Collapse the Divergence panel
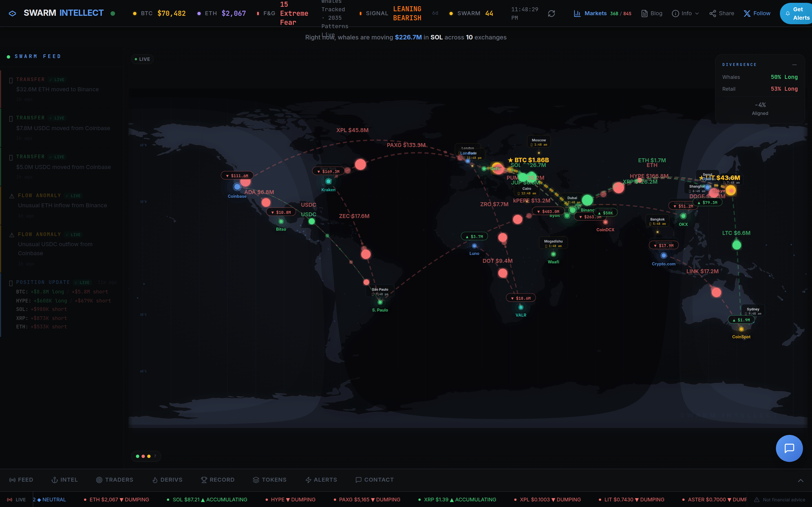Image resolution: width=812 pixels, height=507 pixels. click(794, 65)
